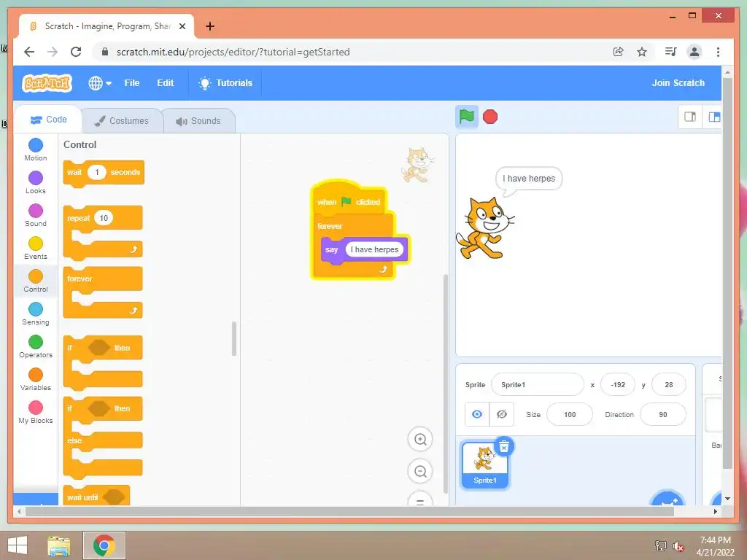
Task: Click the sprite y position field
Action: coord(669,385)
